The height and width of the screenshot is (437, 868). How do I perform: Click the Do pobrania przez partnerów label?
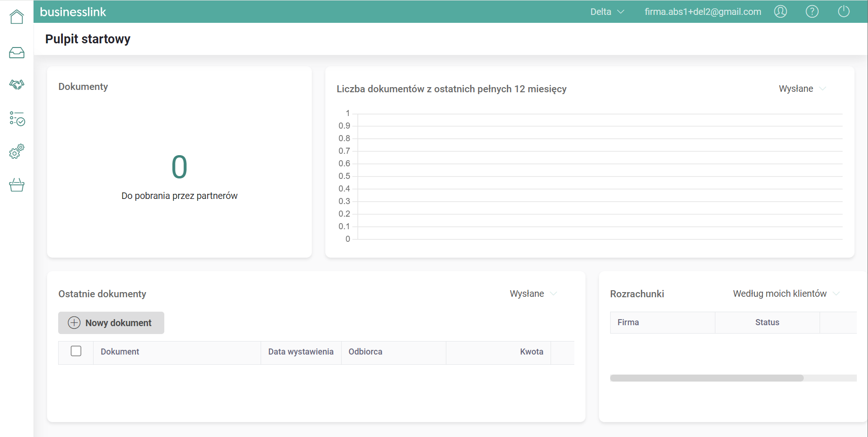point(180,196)
